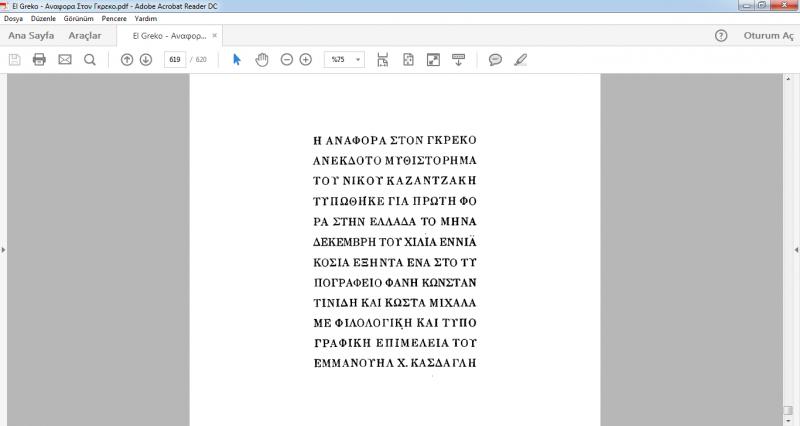Click the highlighter pen sign tool
The height and width of the screenshot is (426, 800).
[520, 60]
